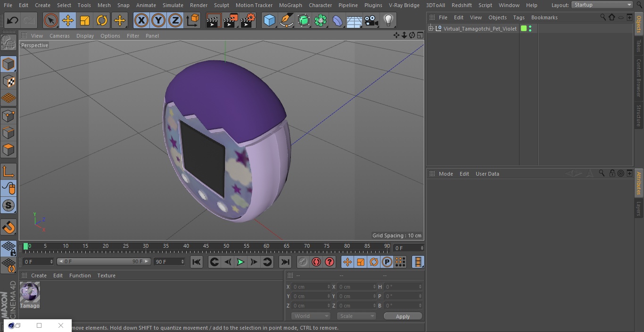Screen dimensions: 644x332
Task: Click the X position input field
Action: tap(311, 287)
